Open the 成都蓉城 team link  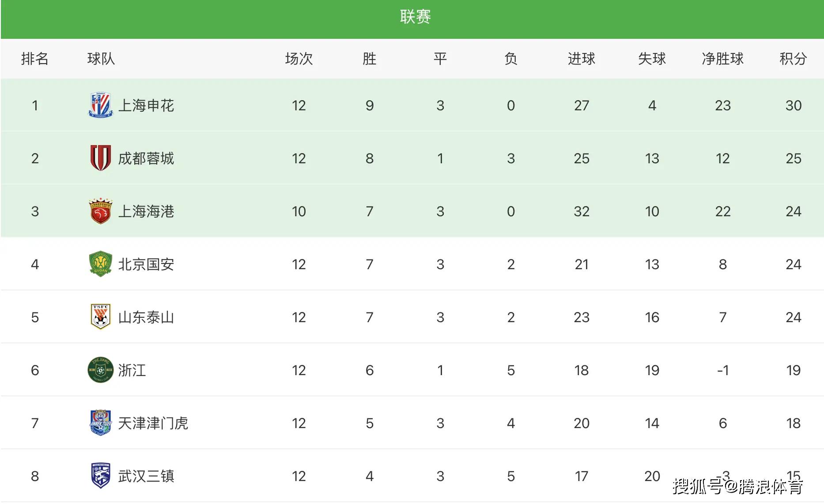pos(146,158)
